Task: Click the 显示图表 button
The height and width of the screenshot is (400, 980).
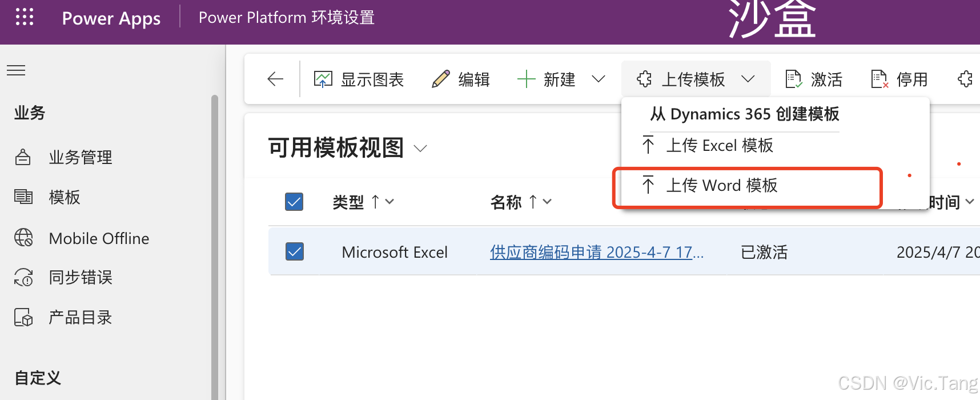Action: click(359, 79)
